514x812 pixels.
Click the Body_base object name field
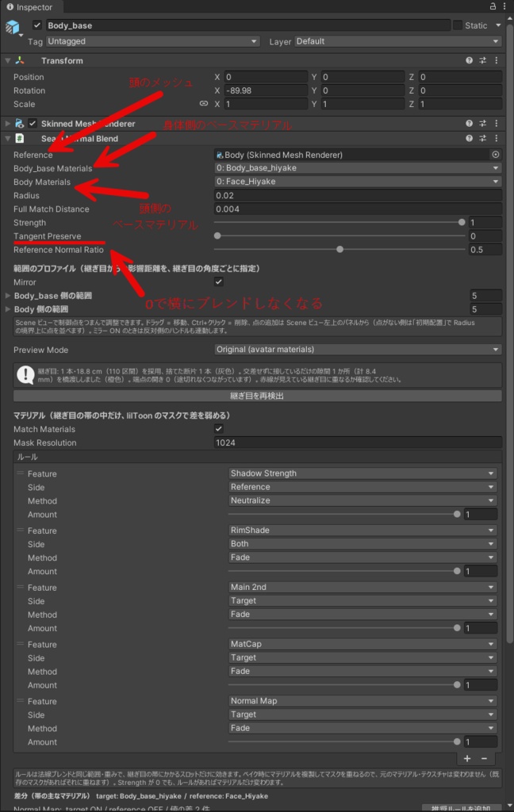click(247, 25)
